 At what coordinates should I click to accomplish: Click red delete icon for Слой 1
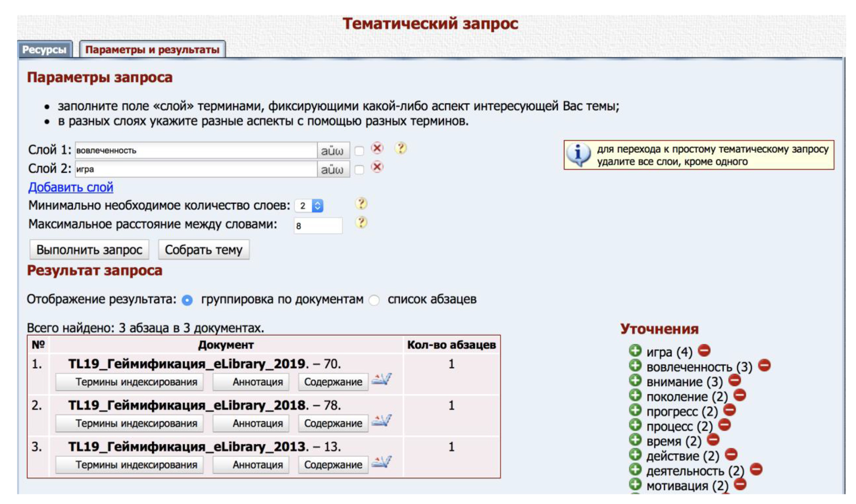[x=377, y=149]
